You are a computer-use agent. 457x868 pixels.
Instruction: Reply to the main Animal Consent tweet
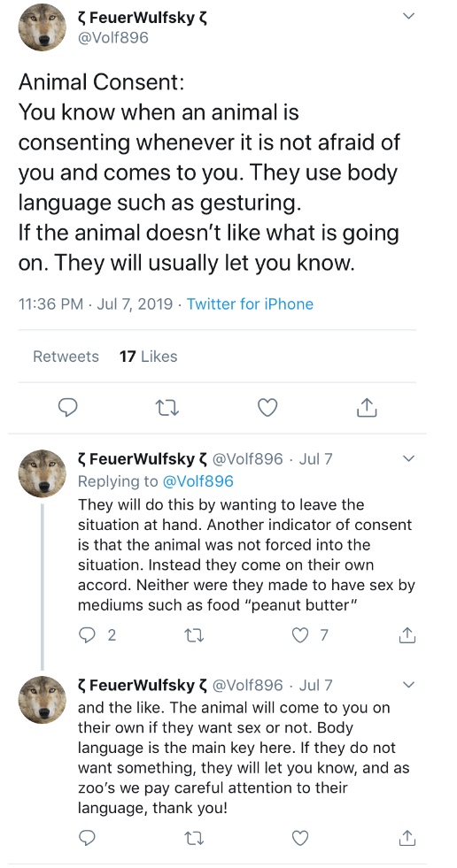coord(68,407)
